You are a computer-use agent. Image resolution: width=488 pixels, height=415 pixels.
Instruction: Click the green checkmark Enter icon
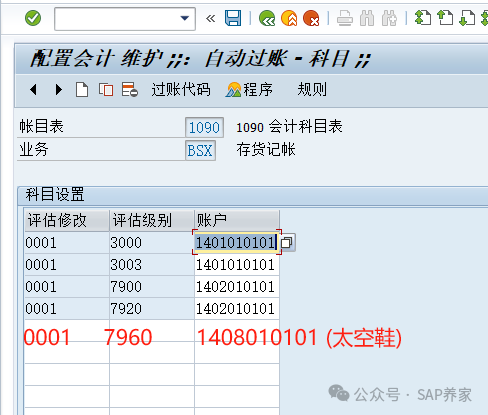click(x=33, y=18)
